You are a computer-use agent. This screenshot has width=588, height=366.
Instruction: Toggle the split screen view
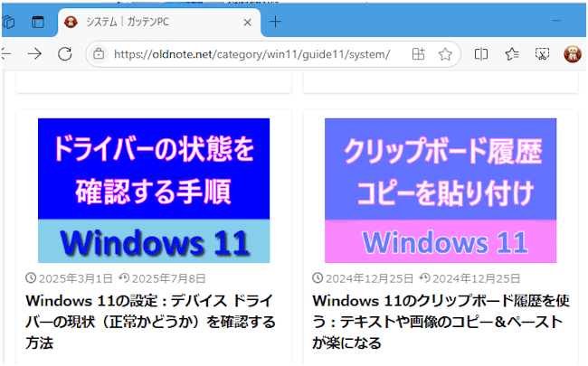coord(481,54)
